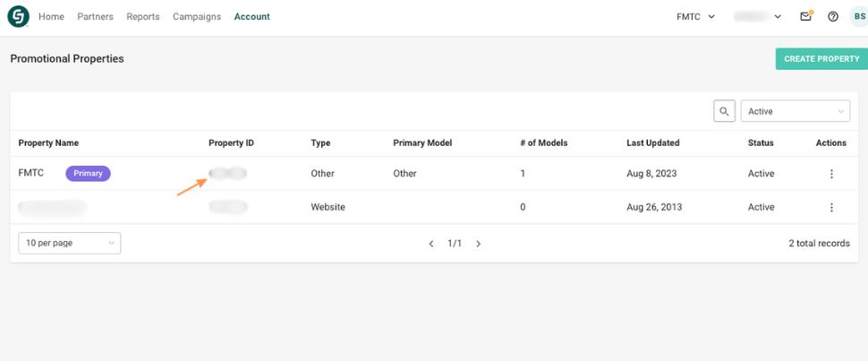Expand the Active status filter dropdown
This screenshot has height=361, width=868.
coord(795,111)
